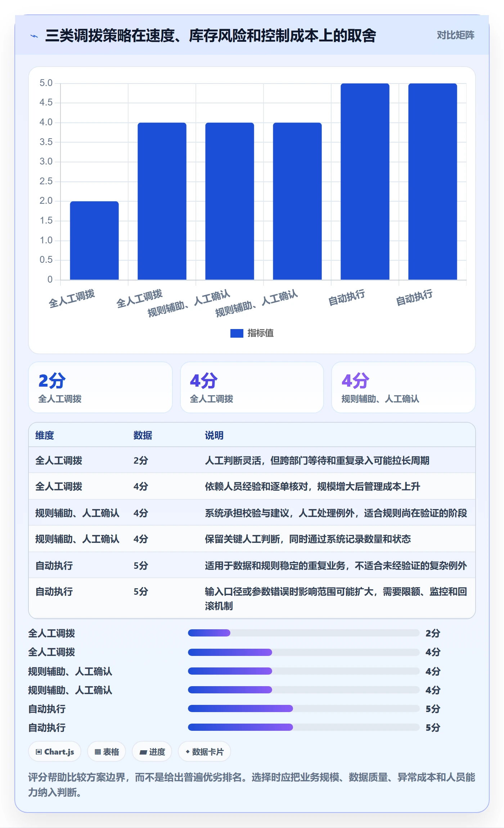Screen dimensions: 504x828
Task: Select footer note starting 评分帮助比较方案边界
Action: (252, 785)
